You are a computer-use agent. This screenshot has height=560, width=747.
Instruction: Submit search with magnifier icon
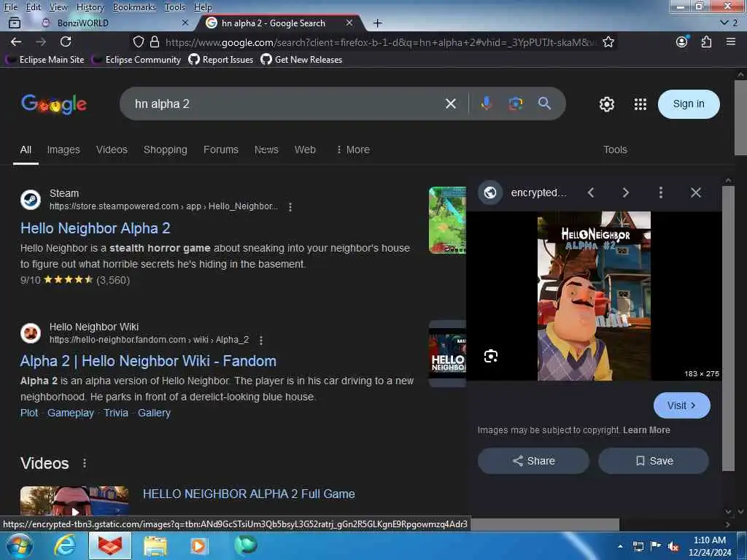pyautogui.click(x=544, y=104)
